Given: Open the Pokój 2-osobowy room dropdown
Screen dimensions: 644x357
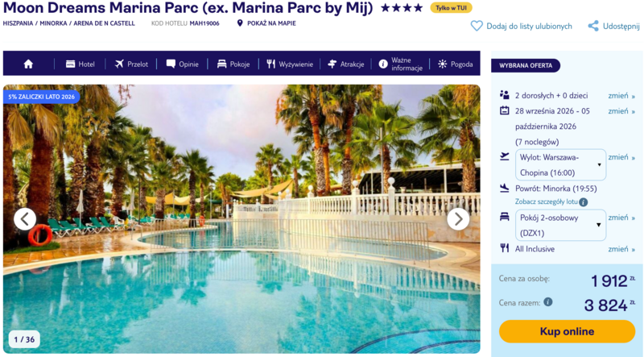Looking at the screenshot, I should 560,226.
